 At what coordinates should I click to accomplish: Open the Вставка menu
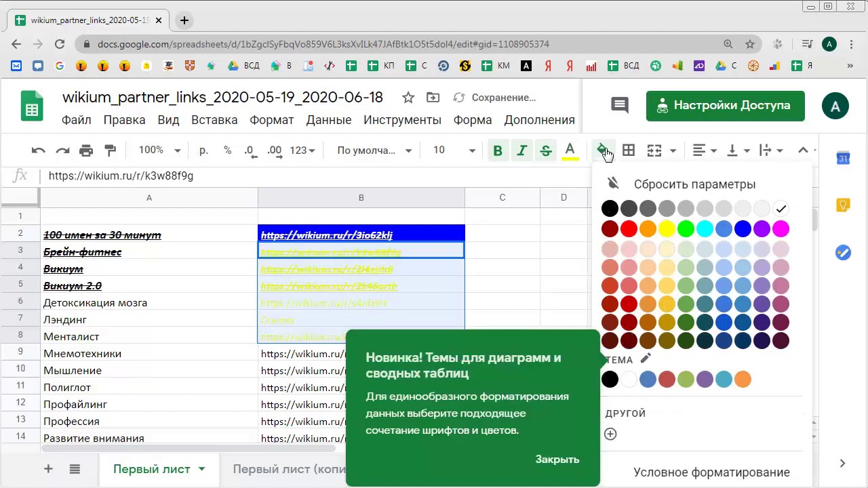tap(214, 120)
